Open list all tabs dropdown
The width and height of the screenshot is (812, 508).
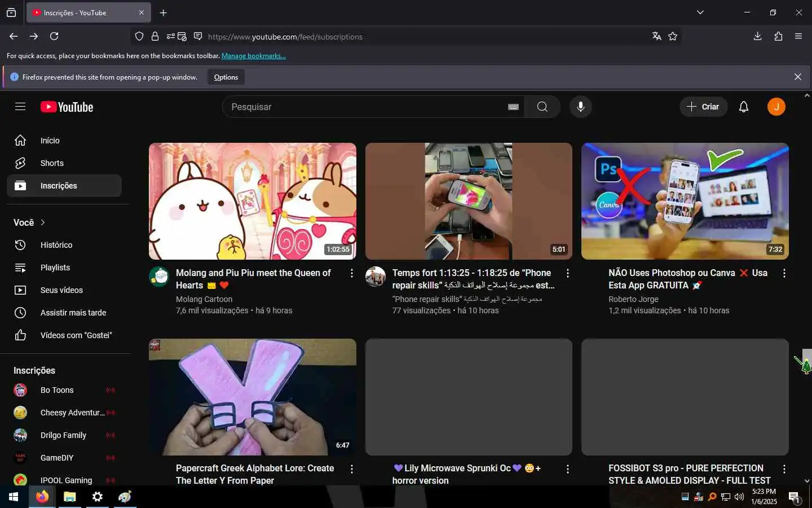700,12
